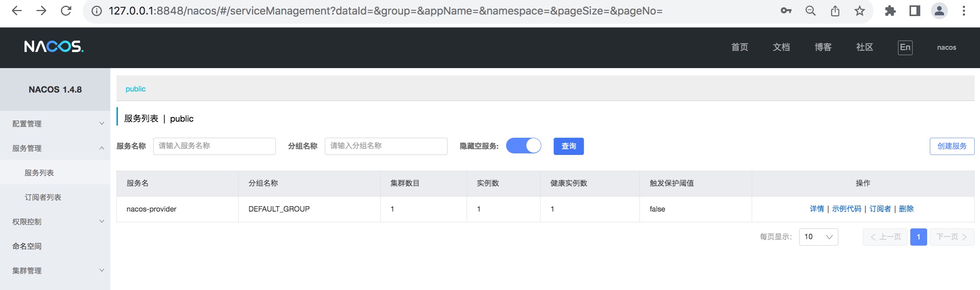Toggle the hide empty services switch
This screenshot has width=980, height=290.
pos(524,146)
